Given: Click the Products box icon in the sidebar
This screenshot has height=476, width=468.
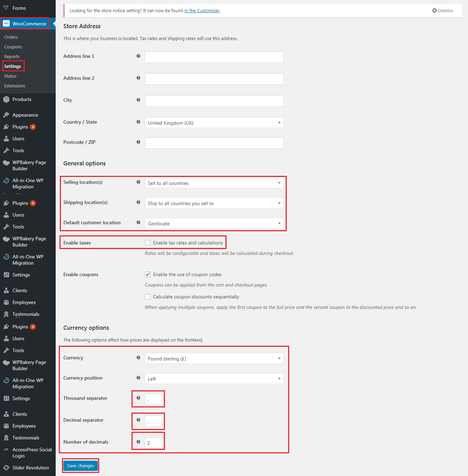Looking at the screenshot, I should (6, 100).
